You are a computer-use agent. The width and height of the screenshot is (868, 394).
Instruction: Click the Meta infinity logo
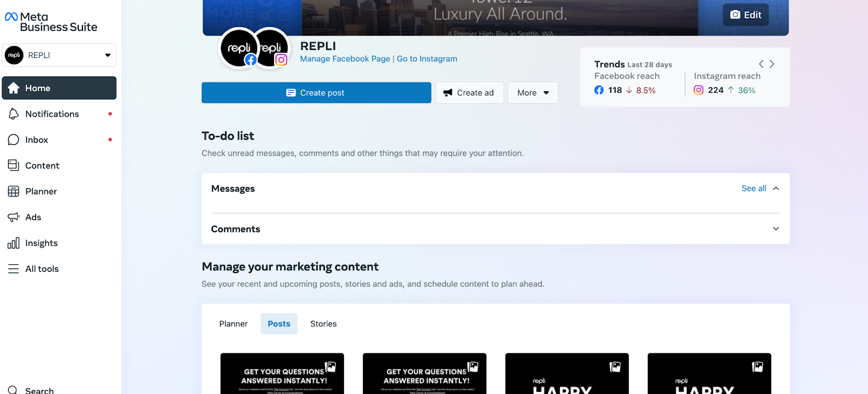pyautogui.click(x=11, y=17)
